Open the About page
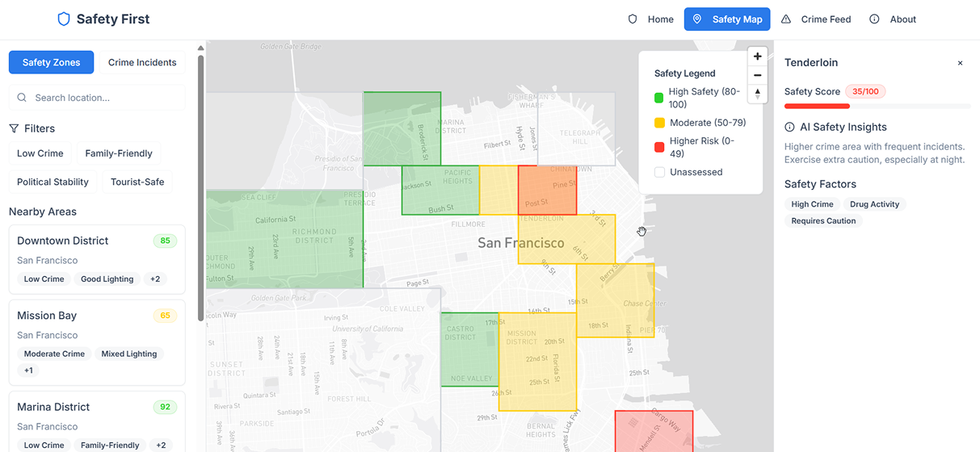 tap(893, 19)
